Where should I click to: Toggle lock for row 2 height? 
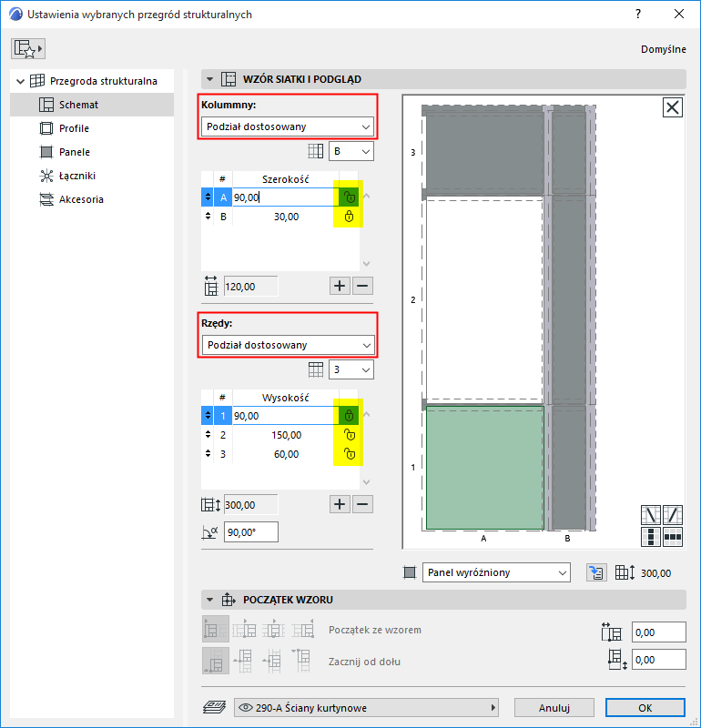(349, 435)
